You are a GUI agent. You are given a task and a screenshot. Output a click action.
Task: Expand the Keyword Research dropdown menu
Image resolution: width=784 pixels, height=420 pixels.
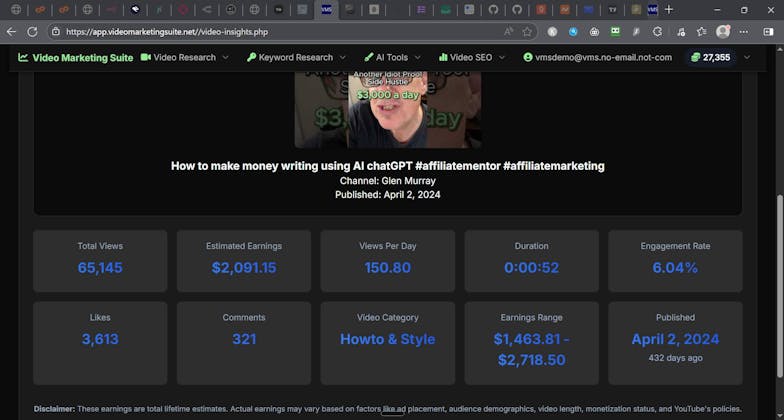[x=296, y=57]
